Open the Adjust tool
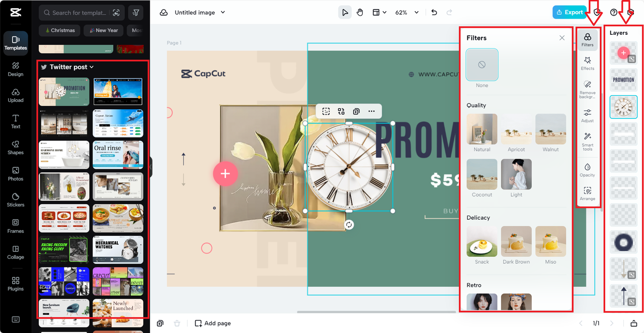The width and height of the screenshot is (644, 333). pos(588,116)
